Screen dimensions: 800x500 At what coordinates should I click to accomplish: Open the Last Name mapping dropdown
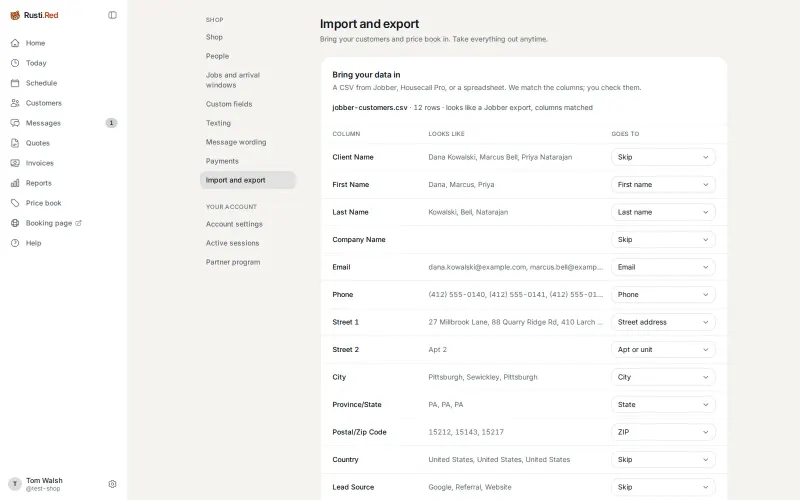663,212
